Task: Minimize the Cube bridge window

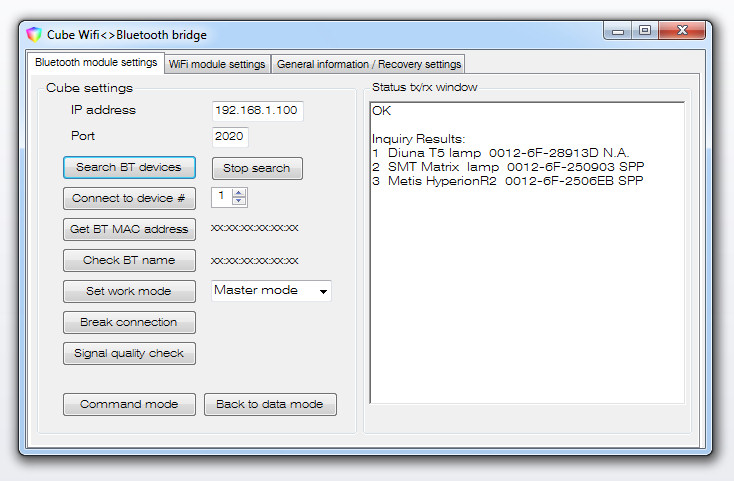Action: point(618,31)
